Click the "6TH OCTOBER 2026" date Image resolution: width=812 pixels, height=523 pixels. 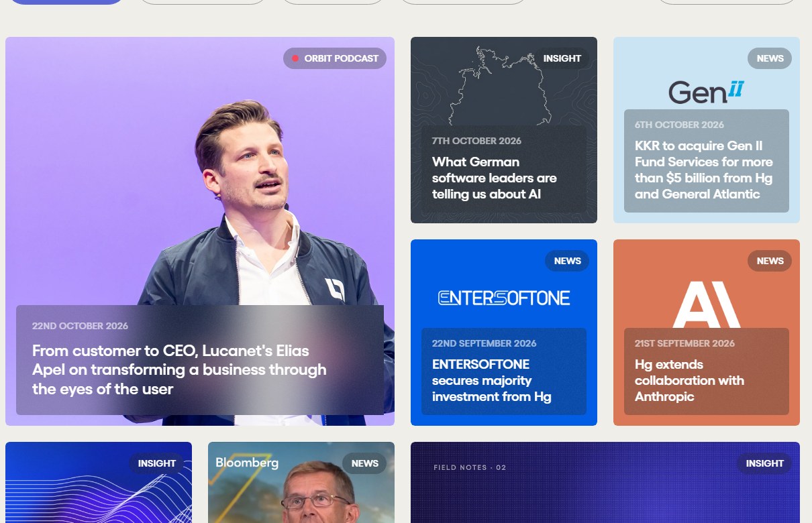679,125
